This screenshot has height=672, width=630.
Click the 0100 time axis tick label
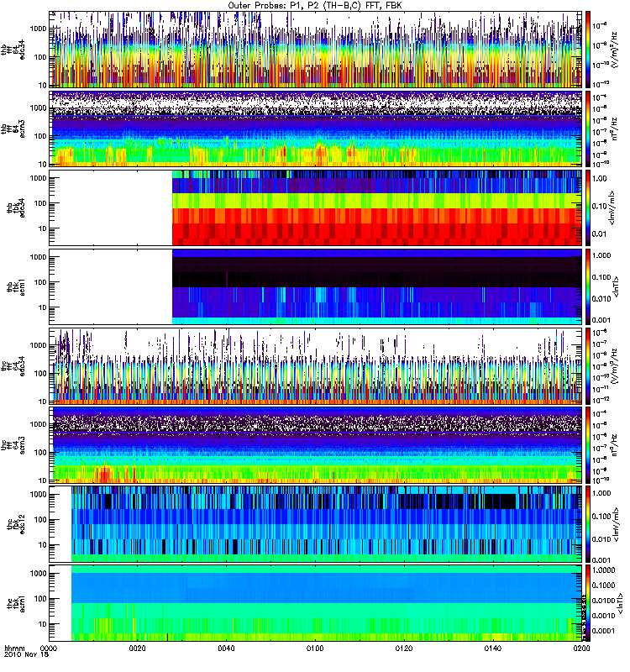[x=315, y=648]
